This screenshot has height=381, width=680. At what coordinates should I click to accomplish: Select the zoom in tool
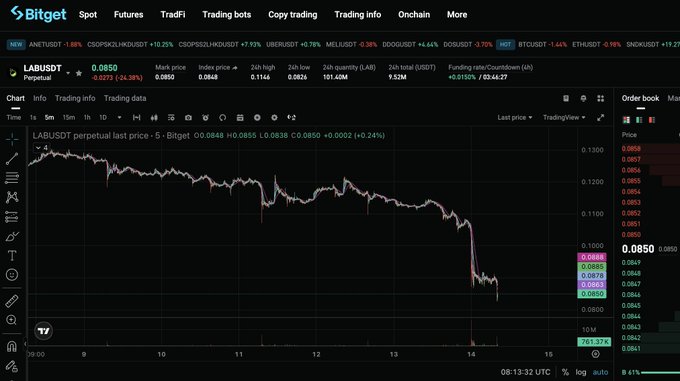(12, 320)
